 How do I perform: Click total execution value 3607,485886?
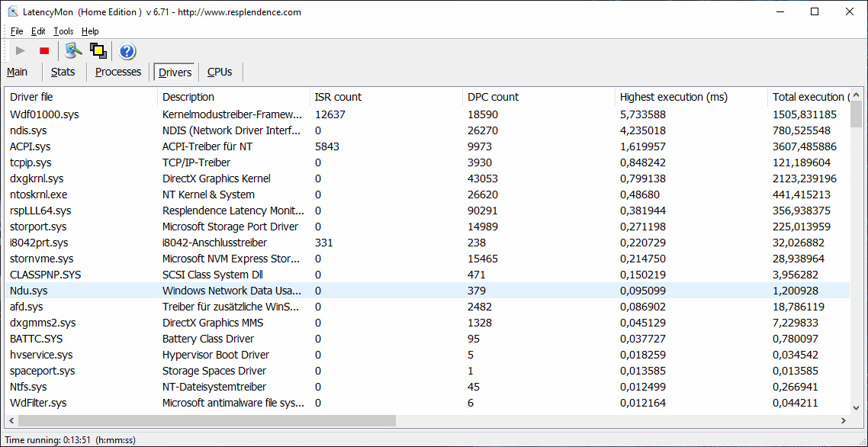click(x=805, y=146)
